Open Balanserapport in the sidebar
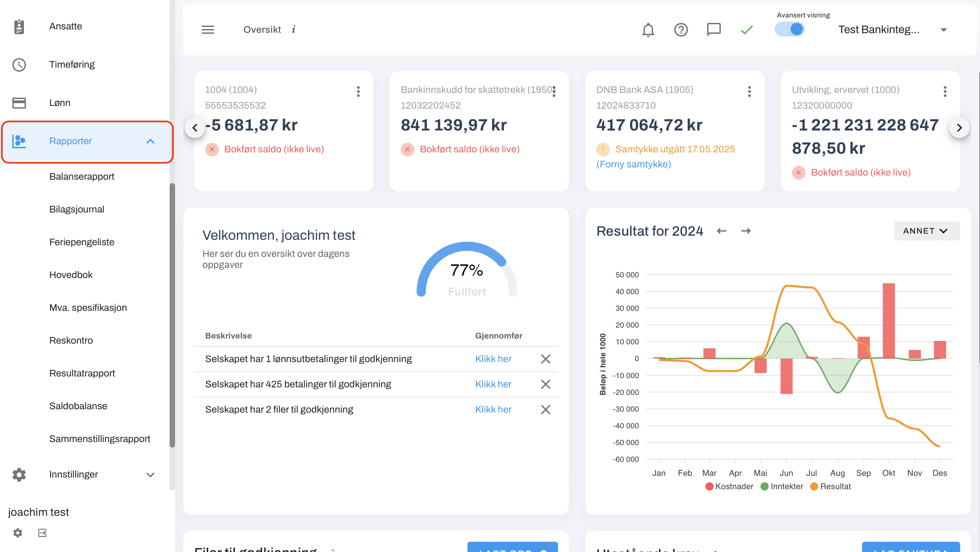980x552 pixels. pos(82,176)
